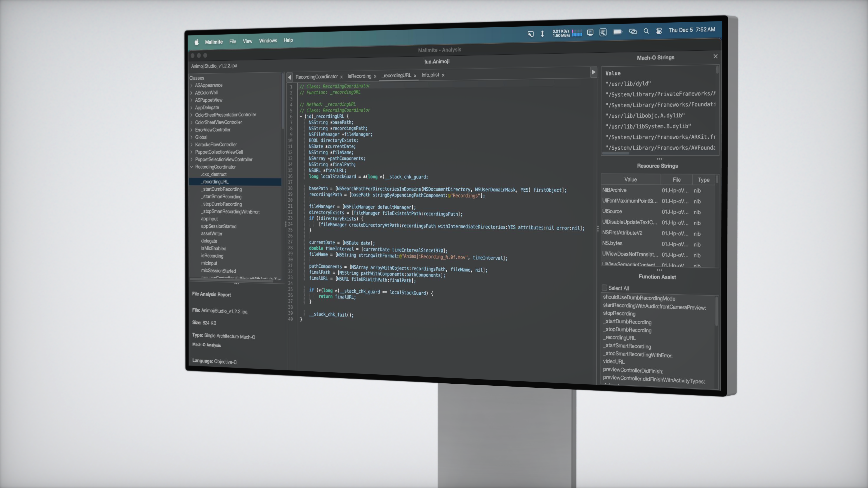
Task: Click the class list vertical scrollbar
Action: (283, 101)
